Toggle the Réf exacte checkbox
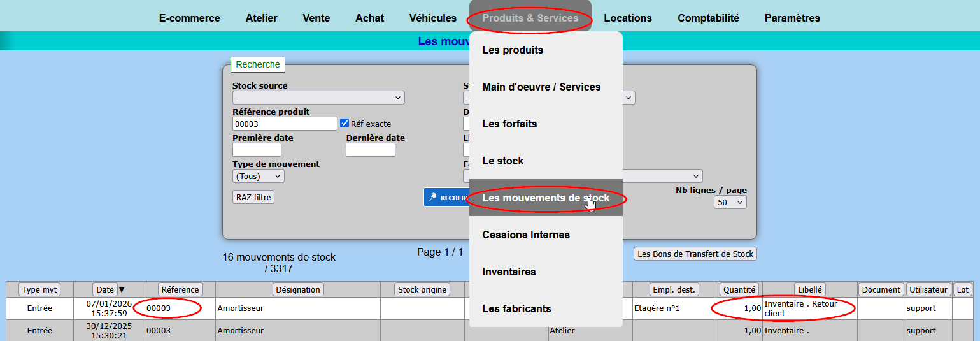This screenshot has width=980, height=341. coord(344,124)
